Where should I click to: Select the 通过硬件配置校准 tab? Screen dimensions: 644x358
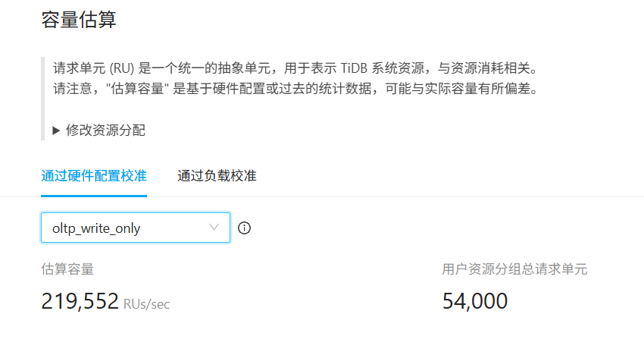[x=94, y=176]
